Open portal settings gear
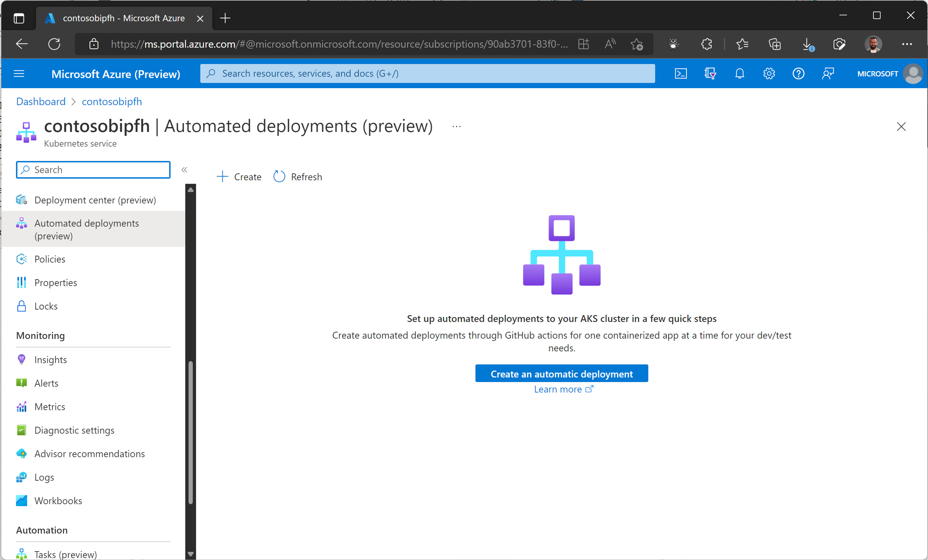The image size is (928, 560). [x=769, y=73]
